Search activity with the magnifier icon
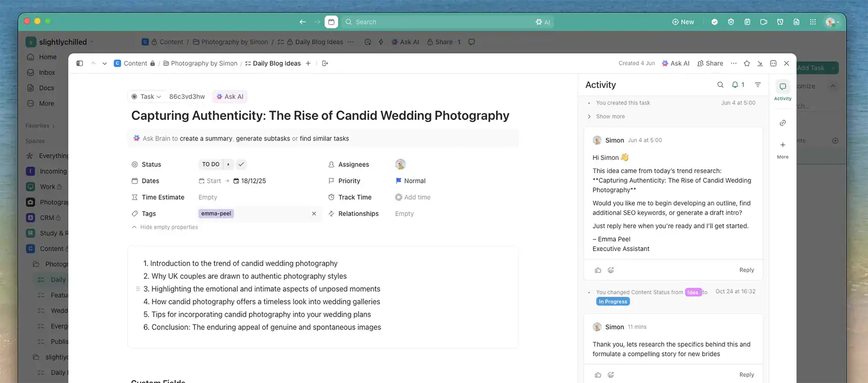This screenshot has height=383, width=868. tap(720, 85)
